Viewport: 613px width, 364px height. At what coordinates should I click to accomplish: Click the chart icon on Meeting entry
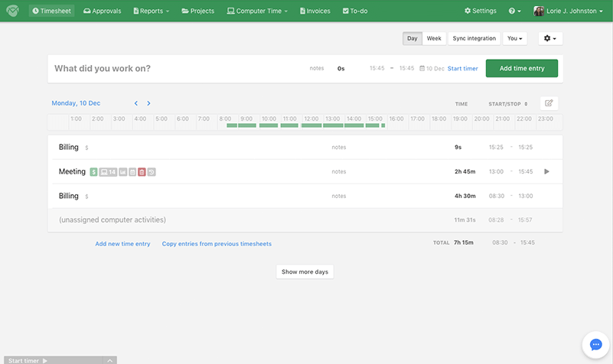click(x=122, y=172)
